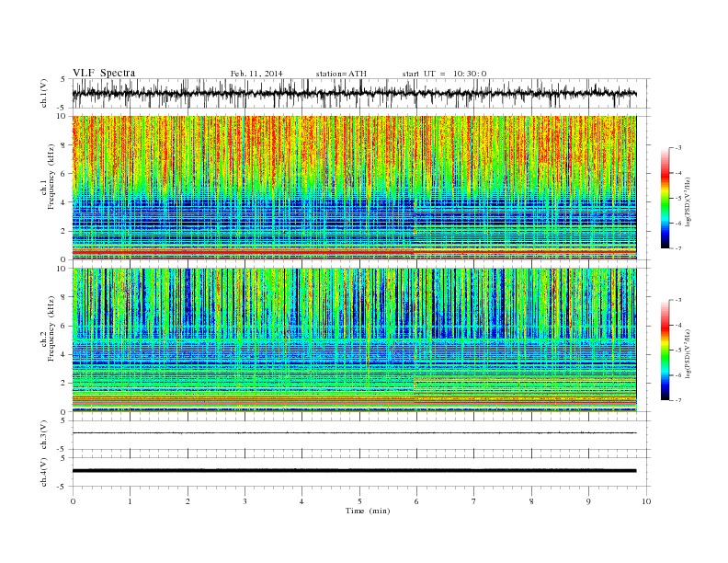Click the time axis tick label "10"
Image resolution: width=728 pixels, height=563 pixels.
click(646, 501)
